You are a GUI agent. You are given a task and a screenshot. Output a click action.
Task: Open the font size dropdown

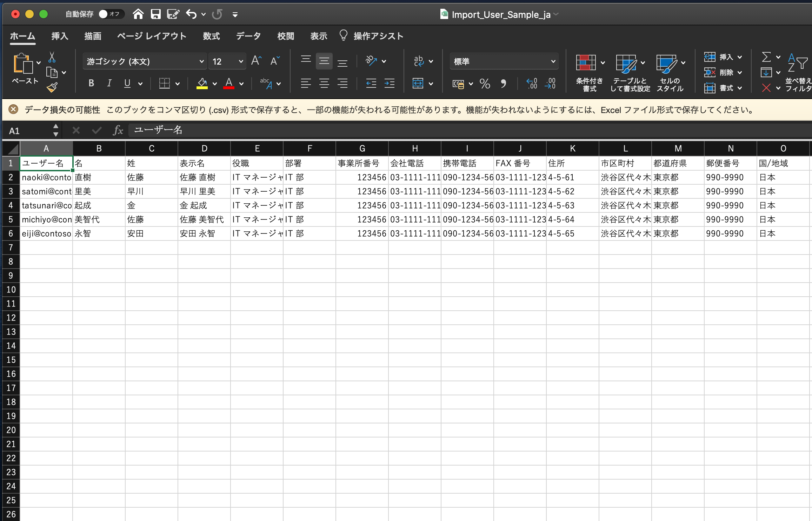241,61
